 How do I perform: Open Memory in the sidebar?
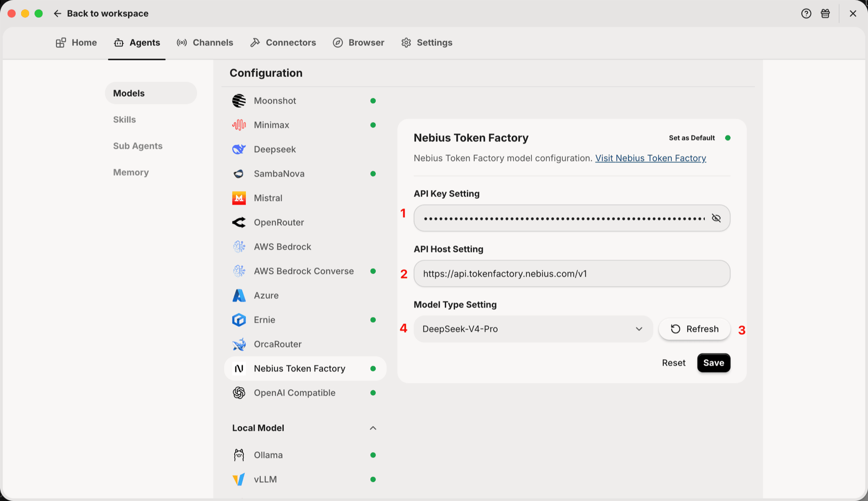(x=131, y=172)
